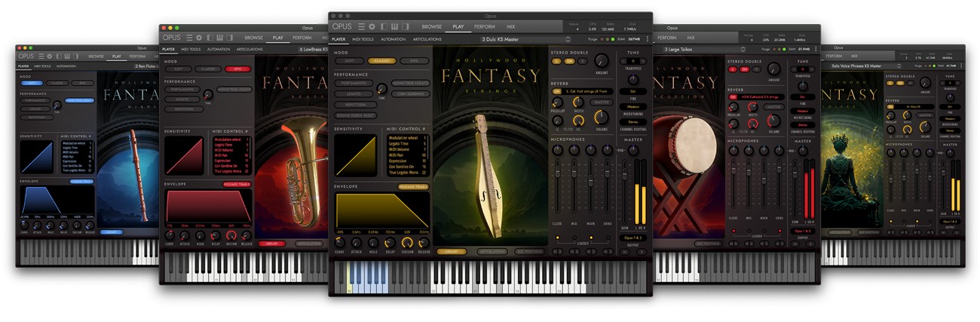Image resolution: width=980 pixels, height=322 pixels.
Task: Turn the Stereo Double Amount knob
Action: point(602,60)
